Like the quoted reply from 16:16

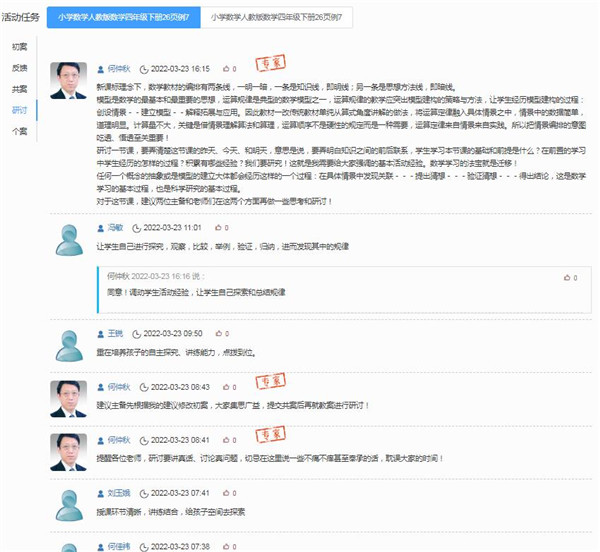click(x=568, y=277)
